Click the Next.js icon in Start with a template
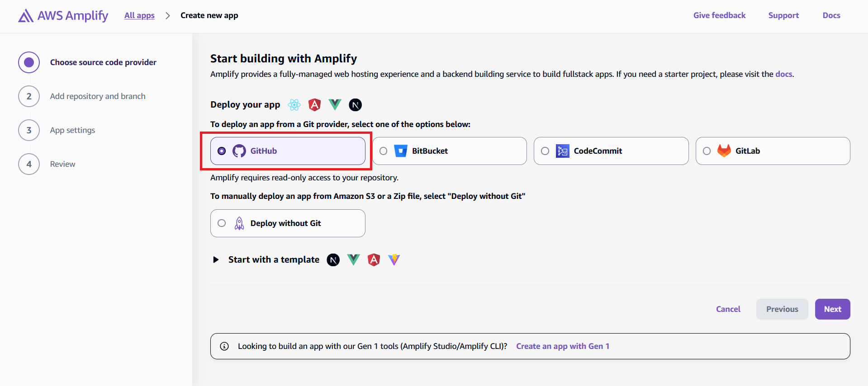Viewport: 868px width, 386px height. pyautogui.click(x=333, y=260)
